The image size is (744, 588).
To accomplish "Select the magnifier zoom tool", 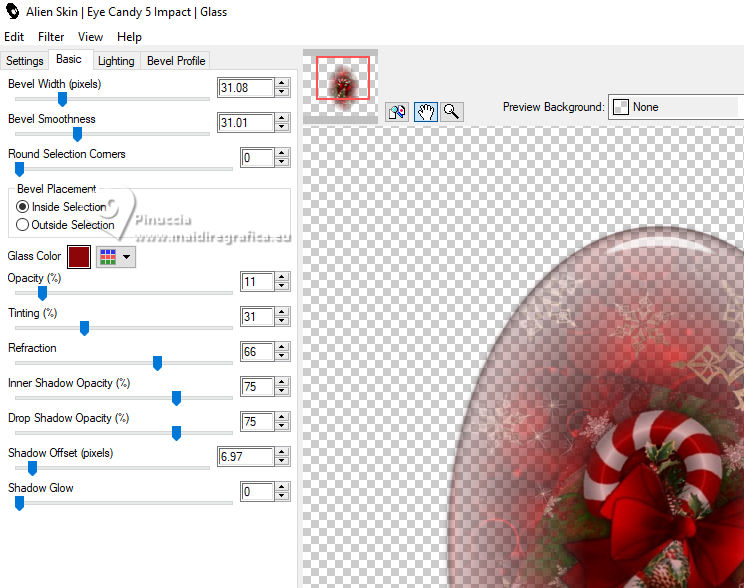I will 451,112.
